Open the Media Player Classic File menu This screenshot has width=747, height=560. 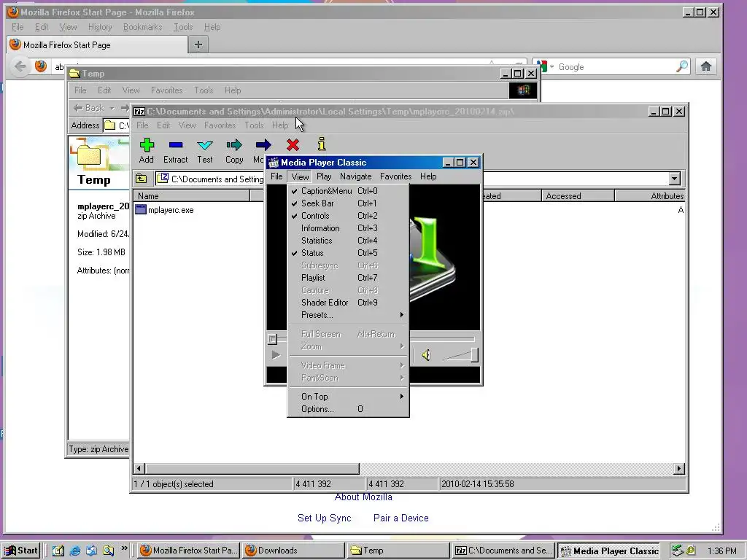click(276, 176)
